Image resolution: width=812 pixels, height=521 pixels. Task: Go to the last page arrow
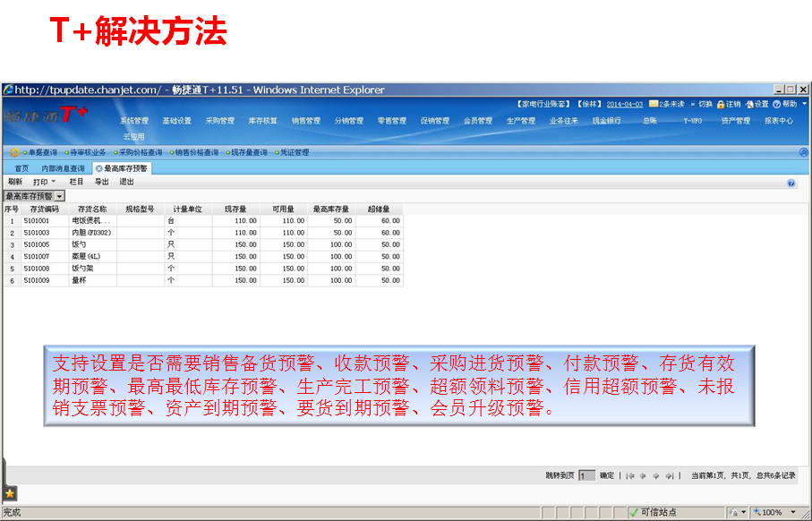coord(669,476)
